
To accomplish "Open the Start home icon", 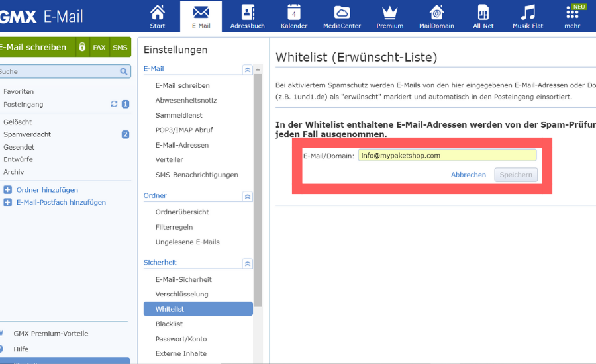I will click(158, 13).
